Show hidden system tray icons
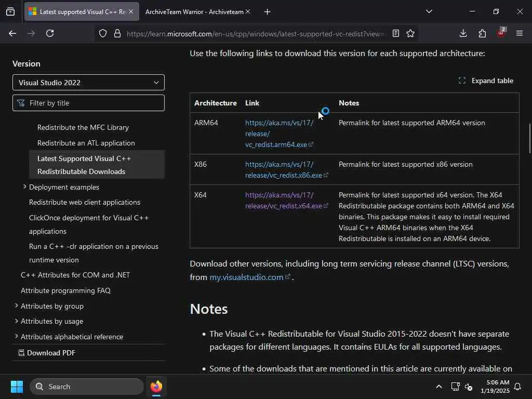The height and width of the screenshot is (399, 532). (438, 387)
